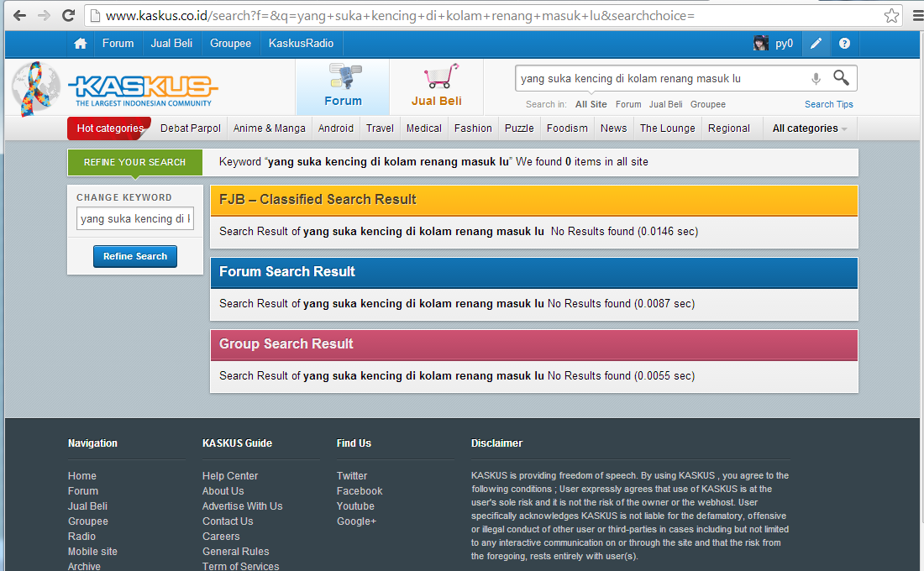This screenshot has height=571, width=924.
Task: Click the FJB Classified Search Result header
Action: [534, 201]
